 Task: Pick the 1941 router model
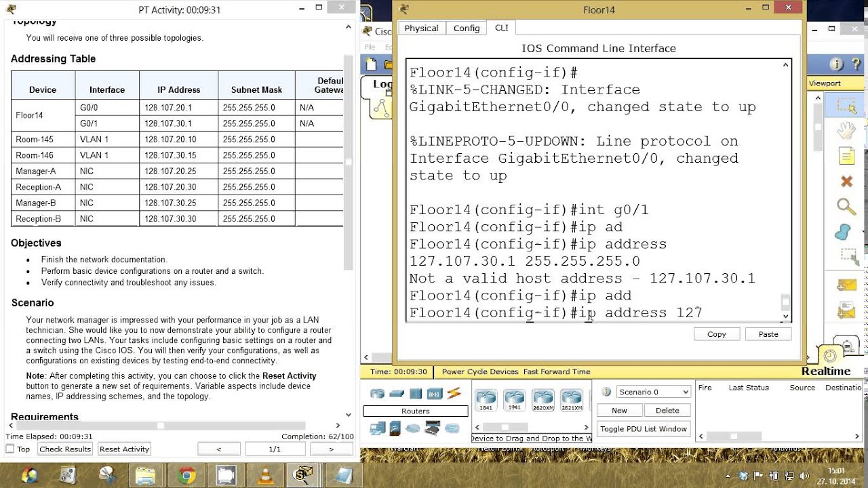515,399
